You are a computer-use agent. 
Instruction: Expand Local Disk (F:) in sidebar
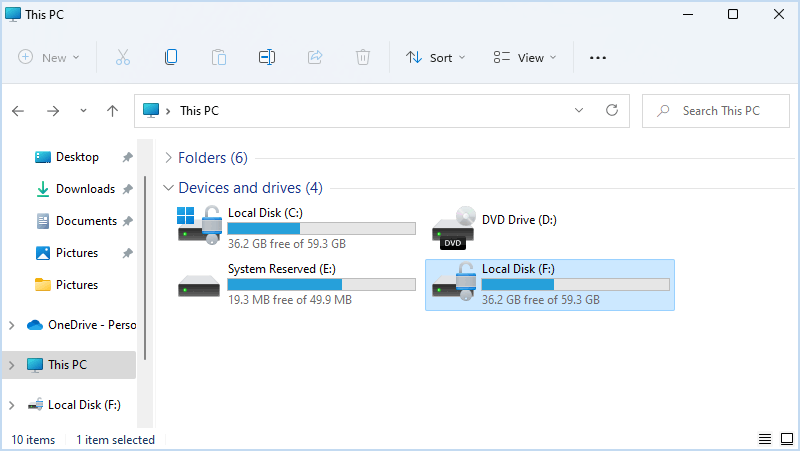pyautogui.click(x=12, y=405)
